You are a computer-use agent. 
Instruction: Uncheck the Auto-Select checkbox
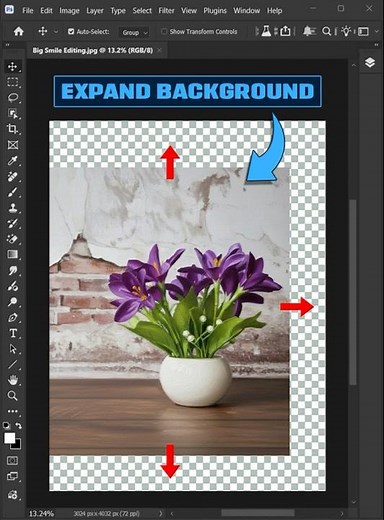71,32
